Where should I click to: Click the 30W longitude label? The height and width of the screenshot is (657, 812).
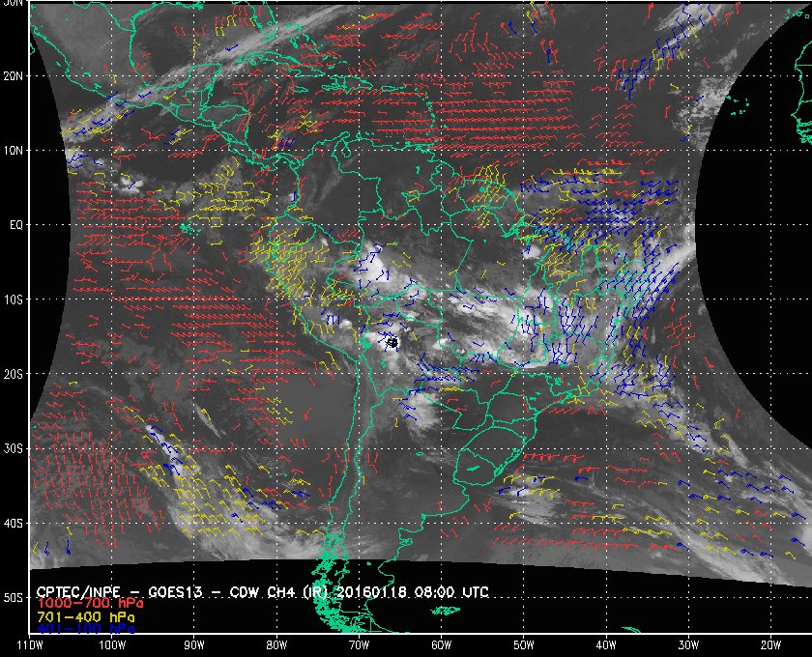click(688, 645)
